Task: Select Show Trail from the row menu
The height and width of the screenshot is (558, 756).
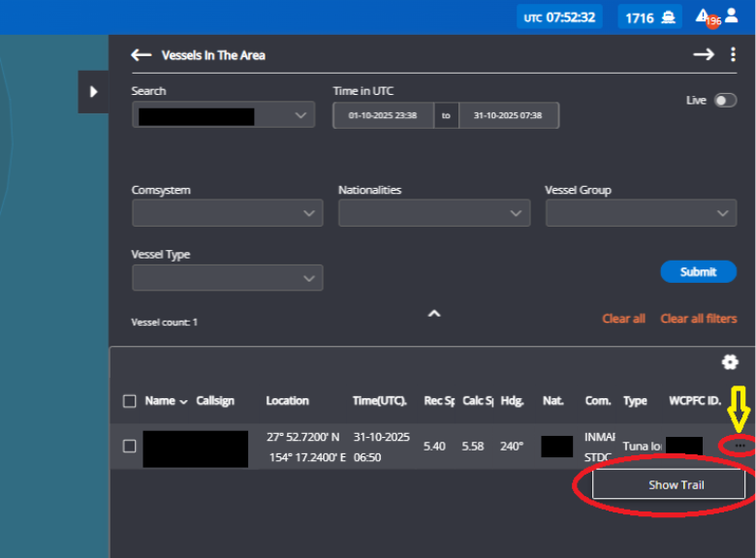Action: pos(668,484)
